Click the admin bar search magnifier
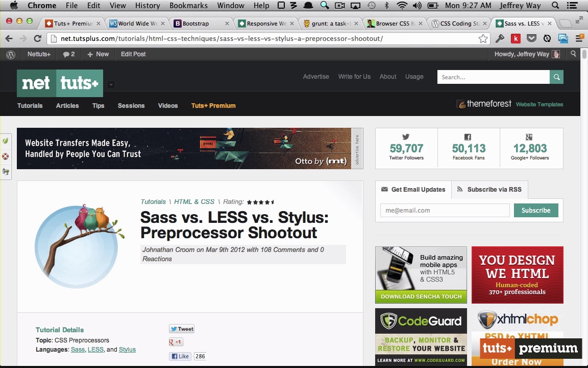 point(573,54)
